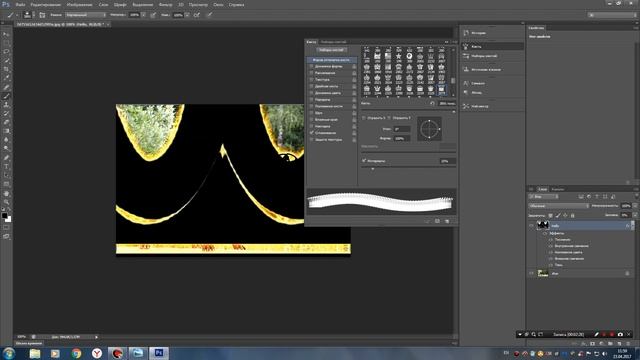Click the camera icon on recording bar

click(620, 335)
